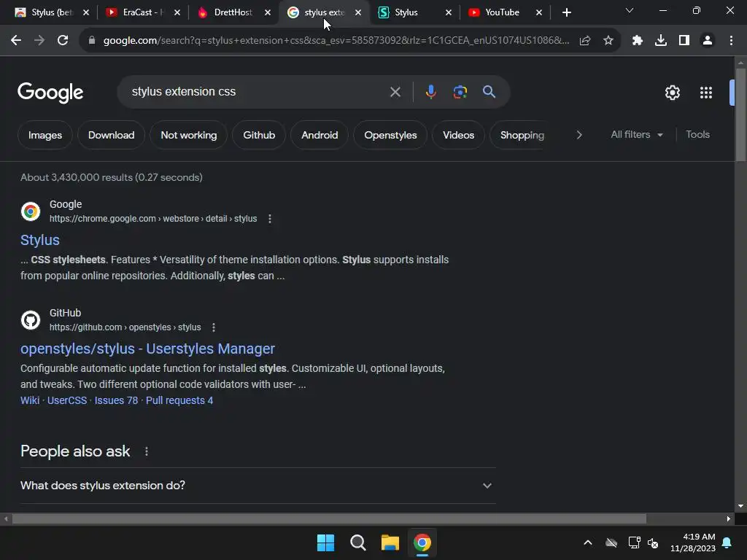The height and width of the screenshot is (560, 747).
Task: Show more filter chips with the arrow
Action: tap(578, 135)
